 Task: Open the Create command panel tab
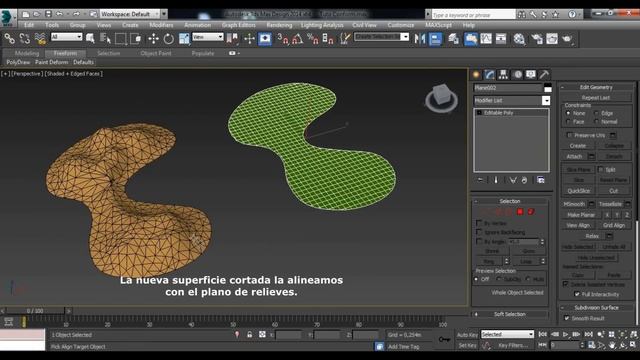click(476, 74)
